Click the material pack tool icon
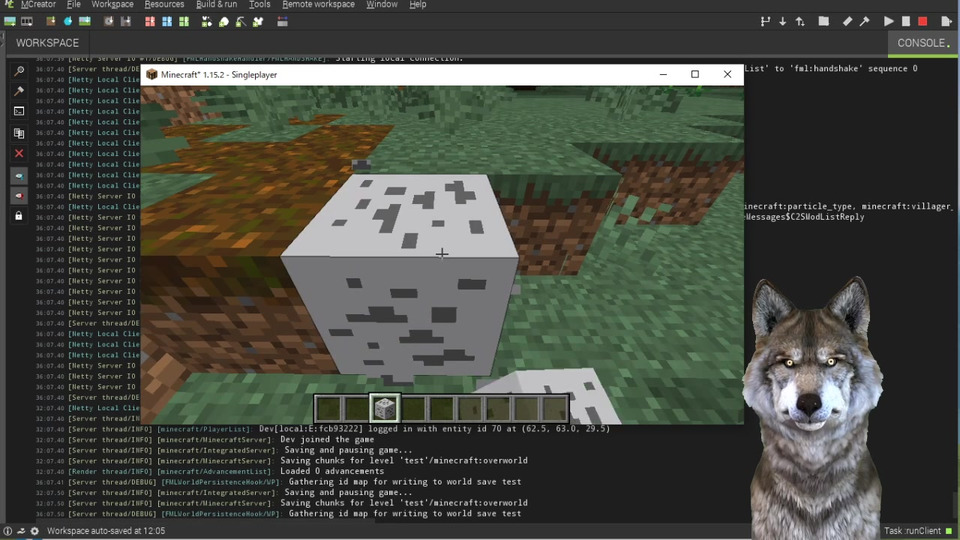This screenshot has height=540, width=960. [223, 21]
